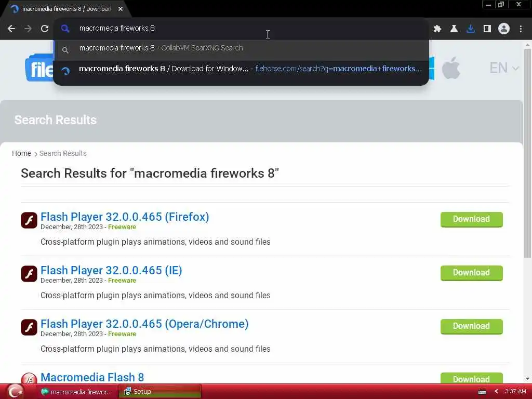Download Flash Player (IE) with green button
The width and height of the screenshot is (532, 399).
point(472,273)
